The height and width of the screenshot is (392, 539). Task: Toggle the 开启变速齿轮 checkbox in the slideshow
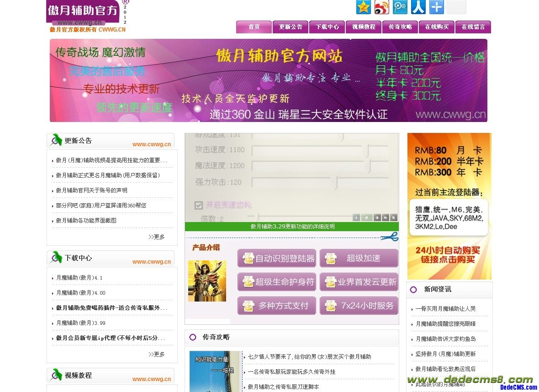coord(199,205)
